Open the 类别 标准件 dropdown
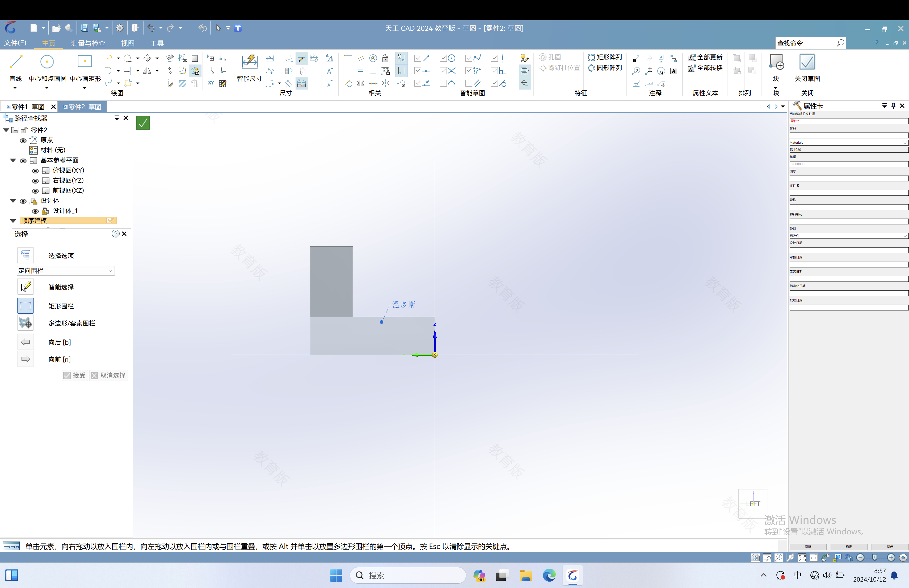Screen dimensions: 909x588 coord(849,236)
